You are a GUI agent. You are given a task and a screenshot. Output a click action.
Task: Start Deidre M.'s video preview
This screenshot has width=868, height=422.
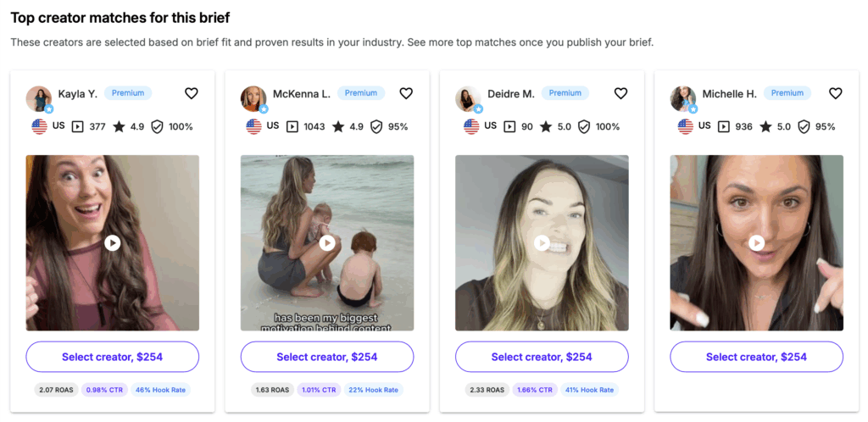[542, 243]
